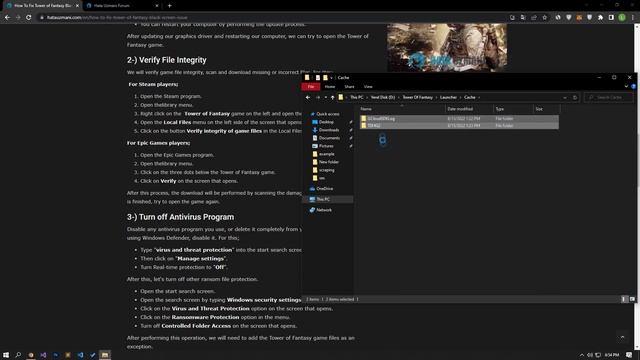Refresh the Cache folder view

(x=575, y=98)
